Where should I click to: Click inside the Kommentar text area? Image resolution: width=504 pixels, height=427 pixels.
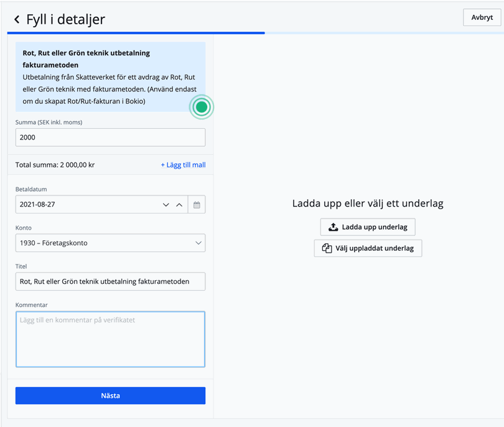tap(110, 339)
